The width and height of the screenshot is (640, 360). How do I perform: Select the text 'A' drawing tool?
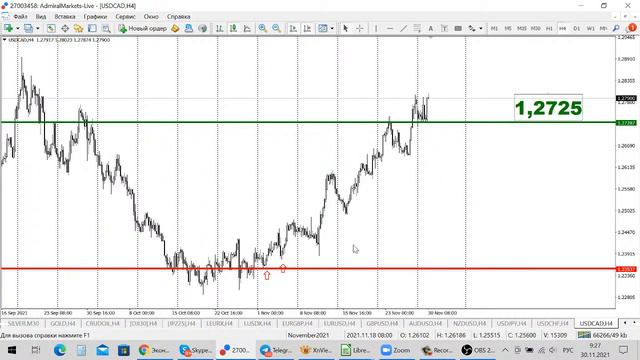point(431,28)
